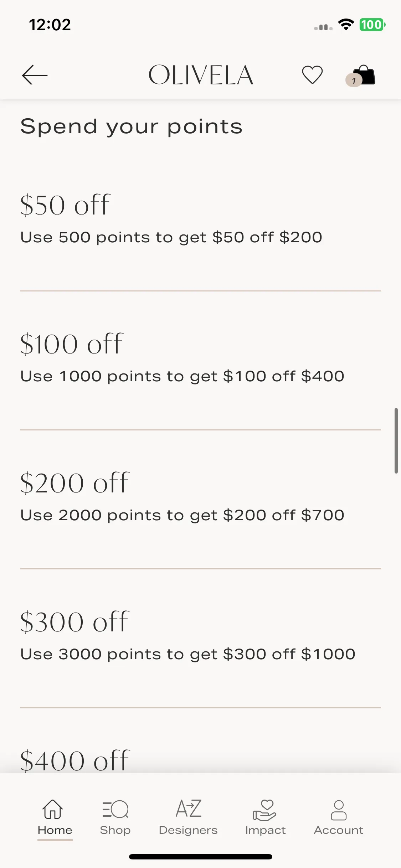
Task: Tap the Account person icon
Action: pos(339,810)
